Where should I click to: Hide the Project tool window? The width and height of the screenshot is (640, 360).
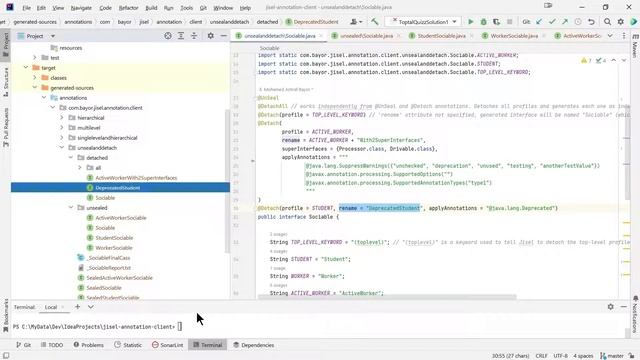pos(224,36)
